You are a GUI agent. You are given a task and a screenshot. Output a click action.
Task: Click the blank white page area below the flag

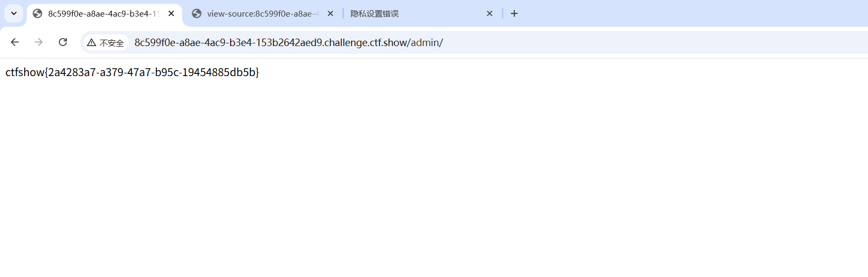(428, 177)
